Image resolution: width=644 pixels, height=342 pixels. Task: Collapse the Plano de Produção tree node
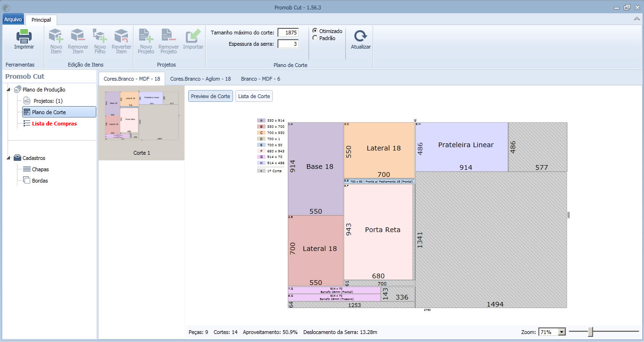(x=9, y=90)
